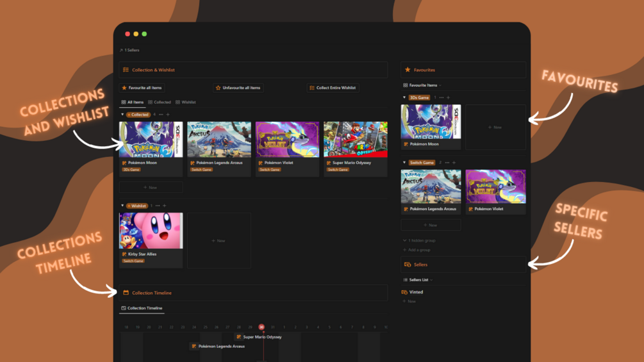Click the Wishlist status tag group label
Image resolution: width=644 pixels, height=362 pixels.
[137, 206]
